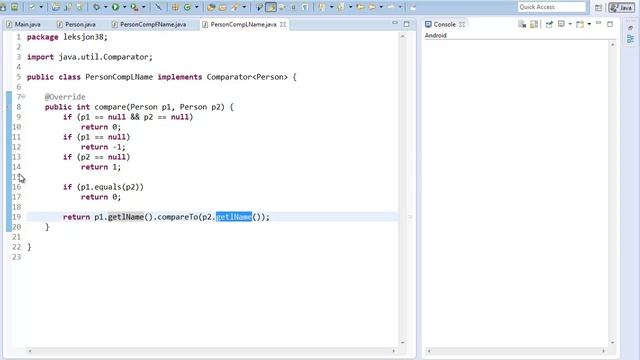Viewport: 640px width, 360px height.
Task: Click the Pin Console icon
Action: 549,24
